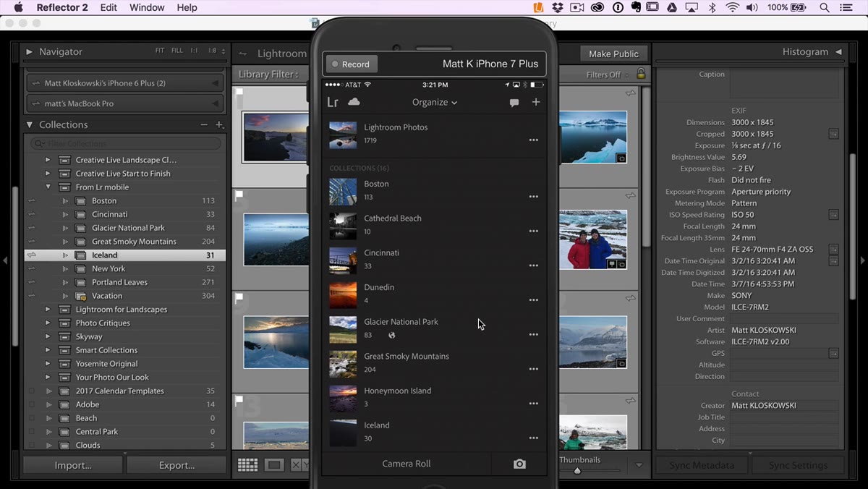
Task: Expand the Navigator panel
Action: pyautogui.click(x=30, y=52)
